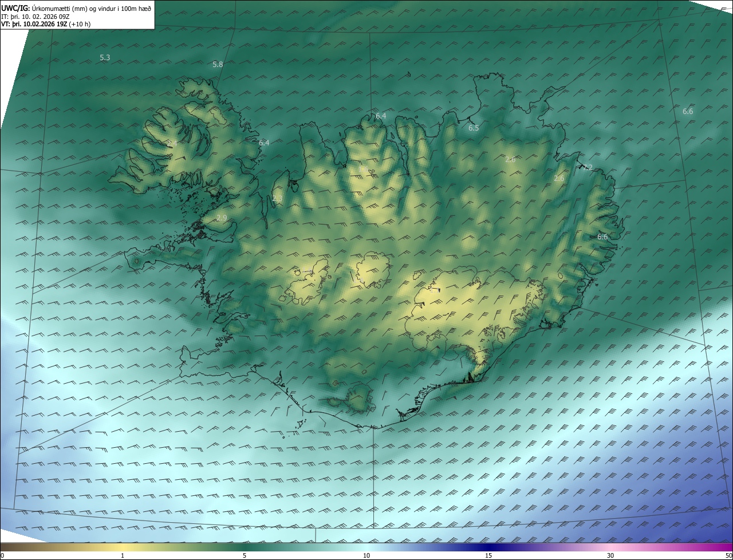
Task: Click the 50 label ending the color scale
Action: tap(728, 555)
